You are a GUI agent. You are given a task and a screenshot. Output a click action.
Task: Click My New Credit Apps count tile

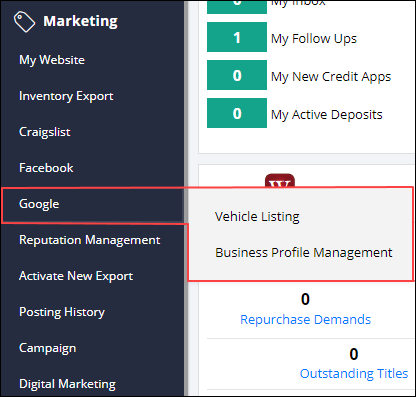point(237,75)
